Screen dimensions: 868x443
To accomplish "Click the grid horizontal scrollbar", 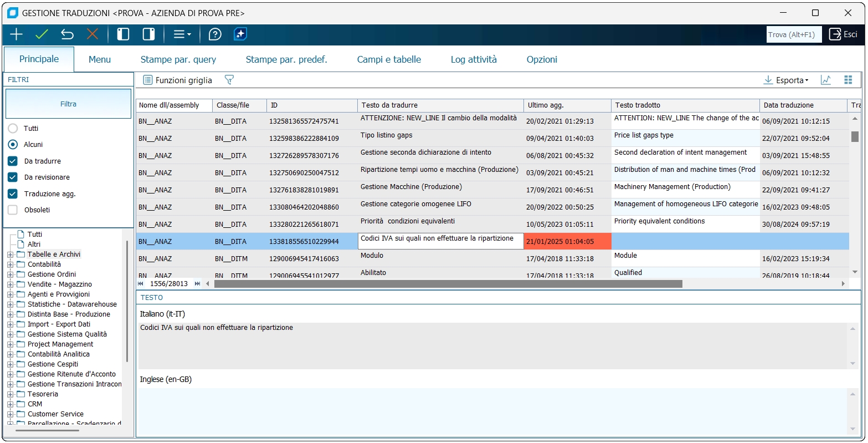I will [x=448, y=284].
